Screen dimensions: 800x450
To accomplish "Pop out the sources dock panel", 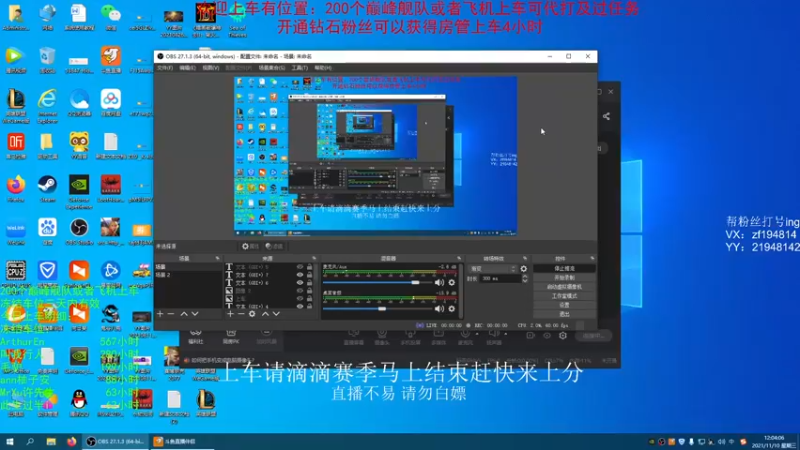I will tap(314, 259).
